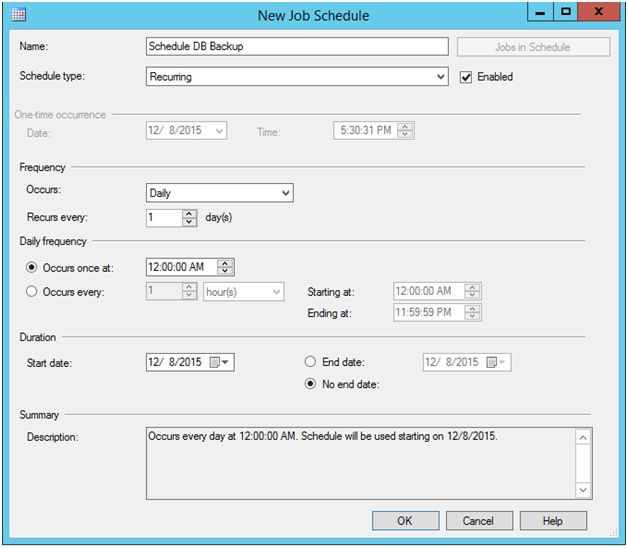Click into the Name text field
This screenshot has width=628, height=549.
[297, 46]
